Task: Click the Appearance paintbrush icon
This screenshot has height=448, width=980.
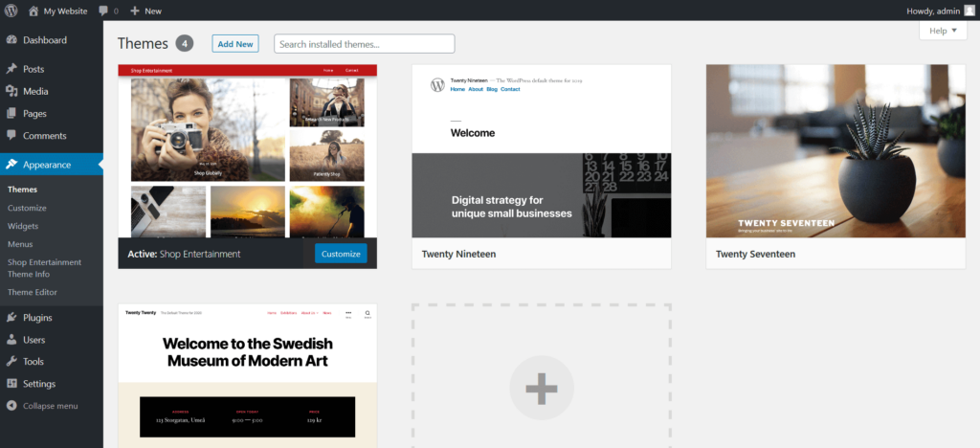Action: pos(11,165)
